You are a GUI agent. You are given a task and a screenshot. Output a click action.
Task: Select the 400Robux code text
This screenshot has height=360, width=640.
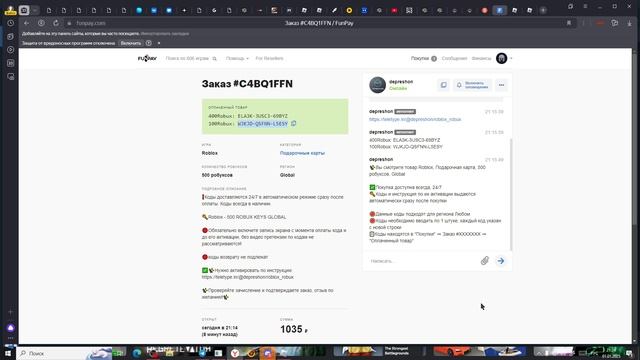[262, 116]
